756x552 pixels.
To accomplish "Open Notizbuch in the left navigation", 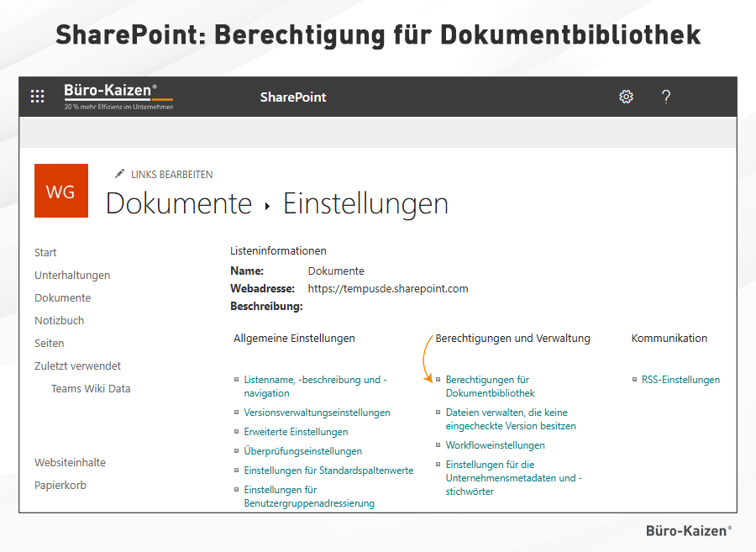I will 60,321.
